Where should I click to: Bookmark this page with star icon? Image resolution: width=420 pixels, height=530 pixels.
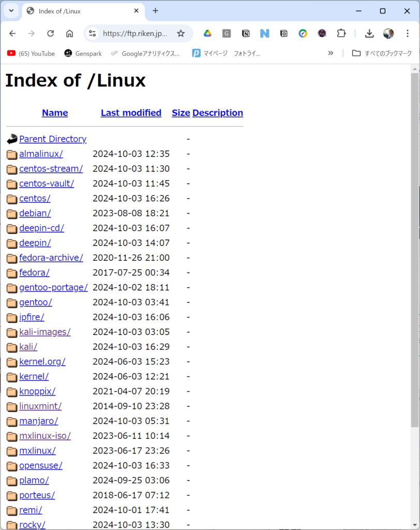pyautogui.click(x=181, y=33)
